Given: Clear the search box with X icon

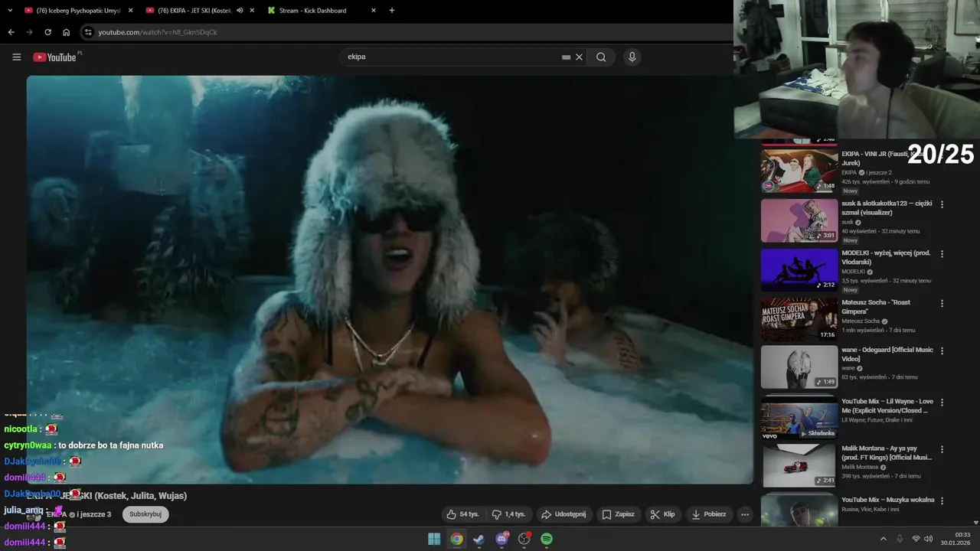Looking at the screenshot, I should 580,57.
